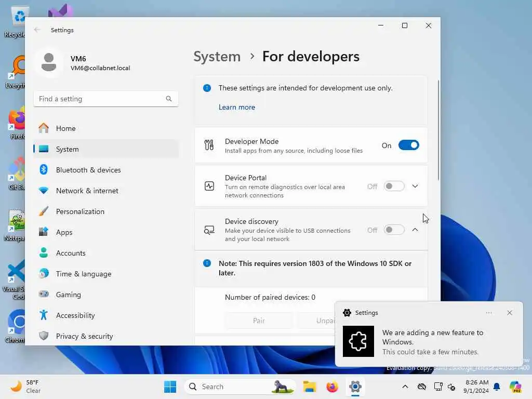Viewport: 532px width, 399px height.
Task: Click the cloud sync off tray icon
Action: click(422, 387)
